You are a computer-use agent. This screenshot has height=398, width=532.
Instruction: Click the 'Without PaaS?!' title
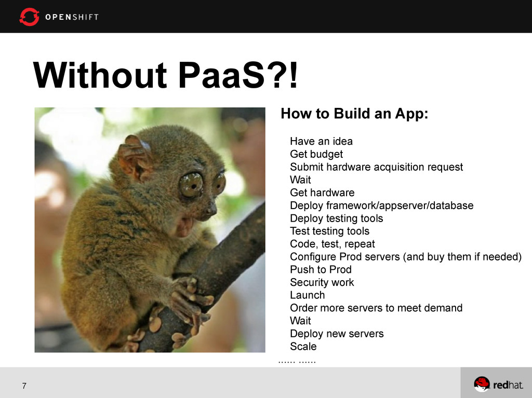tap(166, 75)
